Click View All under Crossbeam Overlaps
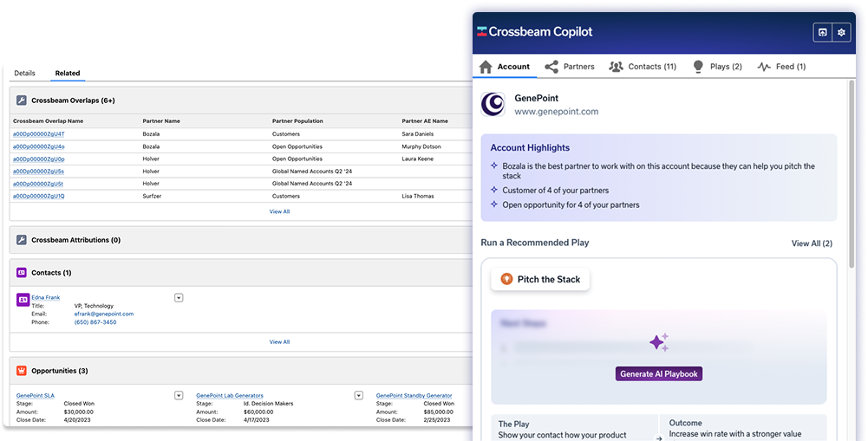The height and width of the screenshot is (441, 868). click(279, 211)
